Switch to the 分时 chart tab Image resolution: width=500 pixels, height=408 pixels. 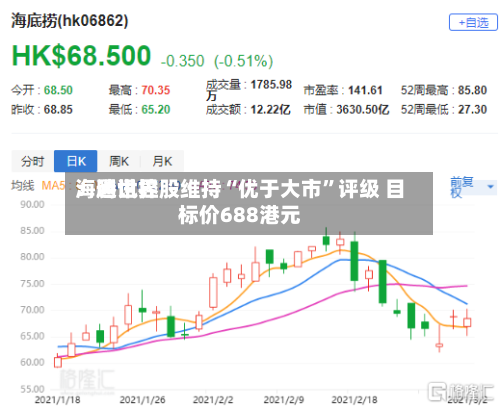pos(33,161)
